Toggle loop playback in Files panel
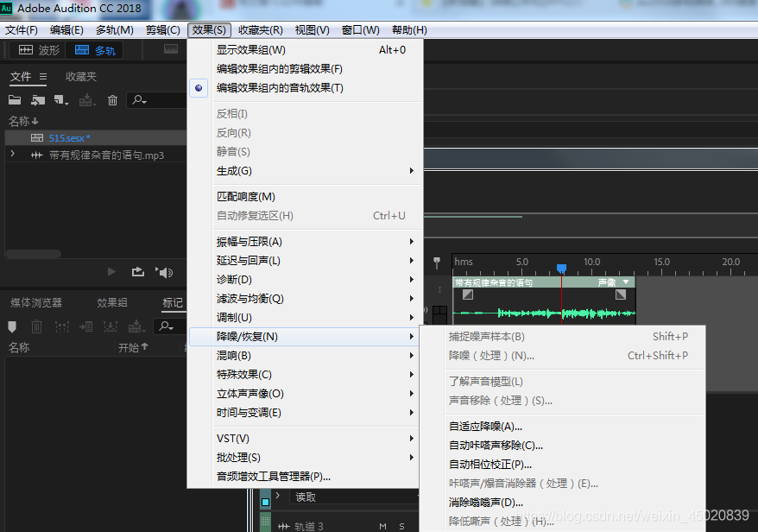The height and width of the screenshot is (532, 758). (x=138, y=272)
